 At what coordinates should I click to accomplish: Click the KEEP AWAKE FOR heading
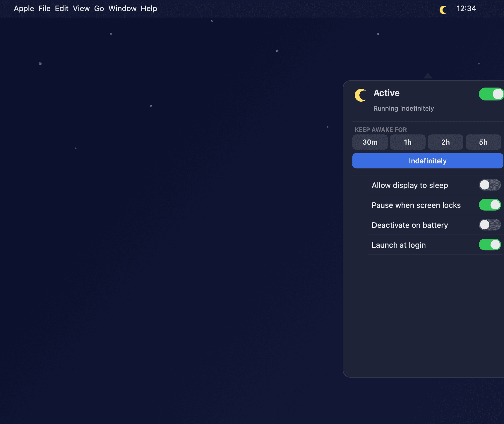pos(381,129)
